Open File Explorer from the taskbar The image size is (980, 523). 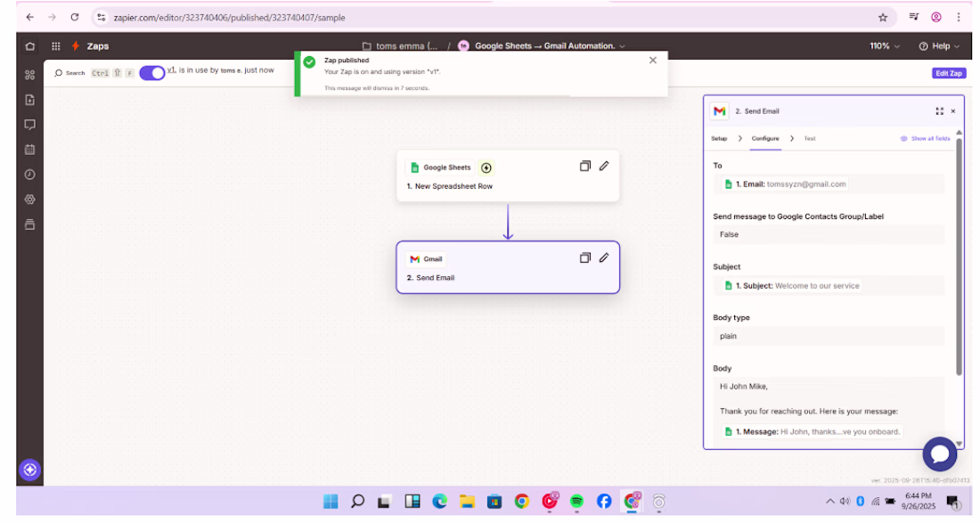tap(467, 501)
